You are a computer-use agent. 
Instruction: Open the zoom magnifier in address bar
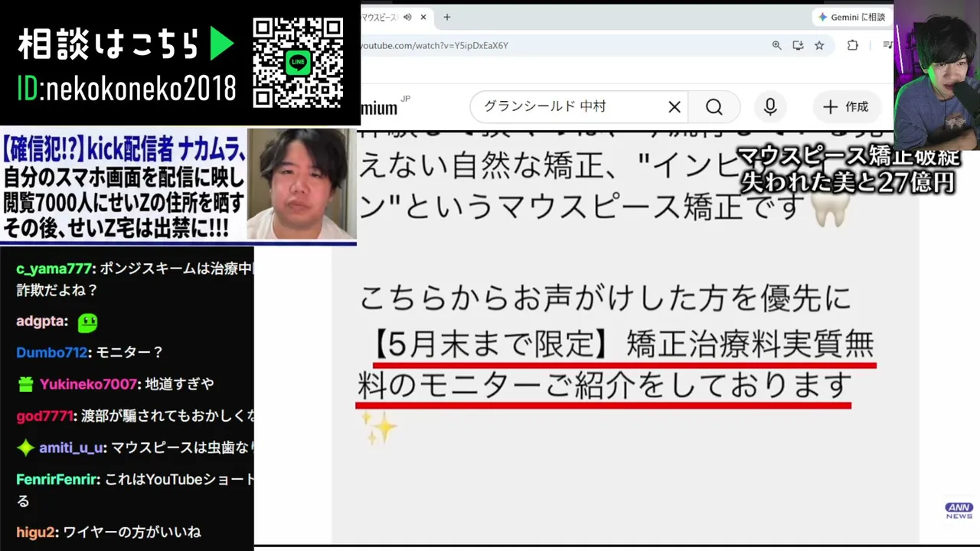point(776,45)
